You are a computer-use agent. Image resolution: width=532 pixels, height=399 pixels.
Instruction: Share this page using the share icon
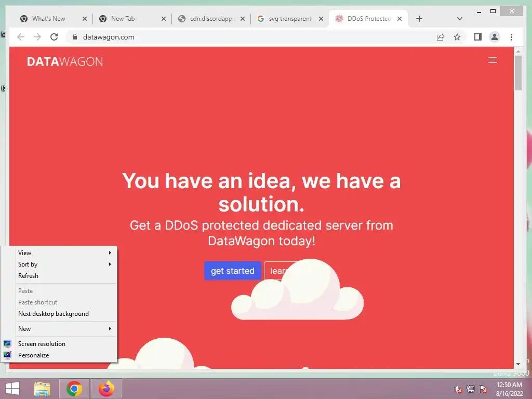441,37
